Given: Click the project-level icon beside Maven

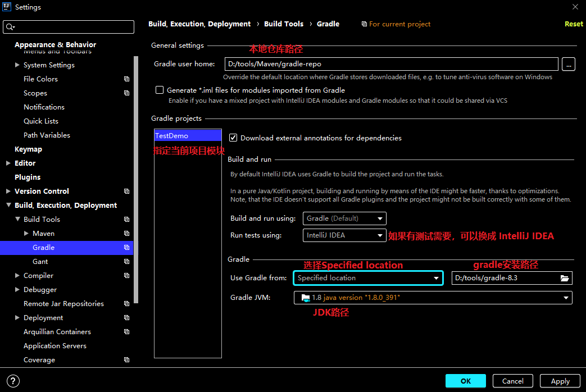Looking at the screenshot, I should tap(126, 234).
